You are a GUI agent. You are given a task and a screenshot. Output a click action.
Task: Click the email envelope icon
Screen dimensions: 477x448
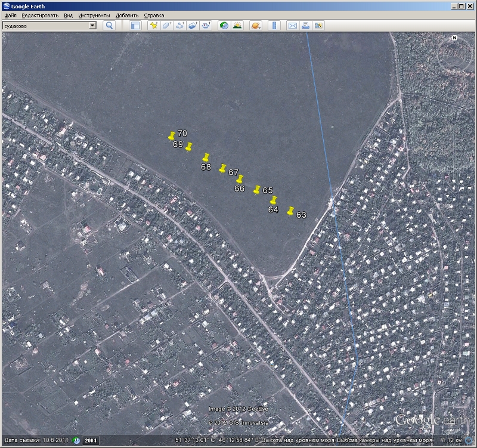pyautogui.click(x=293, y=26)
